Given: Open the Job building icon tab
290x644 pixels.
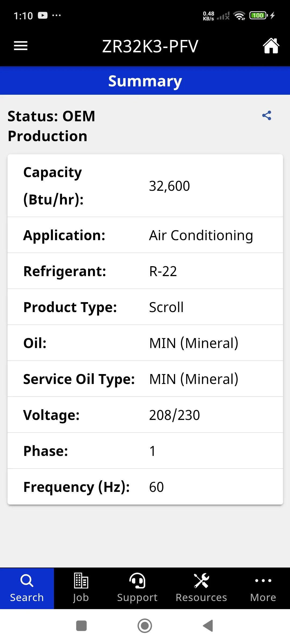Looking at the screenshot, I should (81, 588).
